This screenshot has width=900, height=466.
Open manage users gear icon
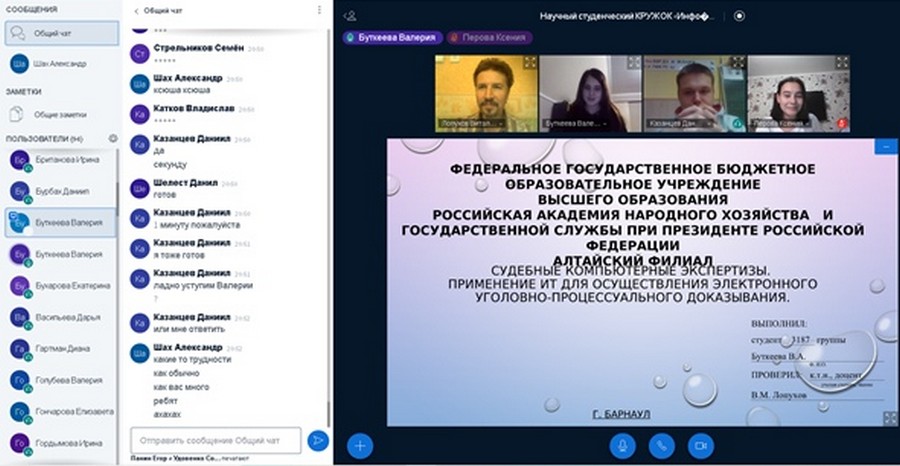coord(113,138)
